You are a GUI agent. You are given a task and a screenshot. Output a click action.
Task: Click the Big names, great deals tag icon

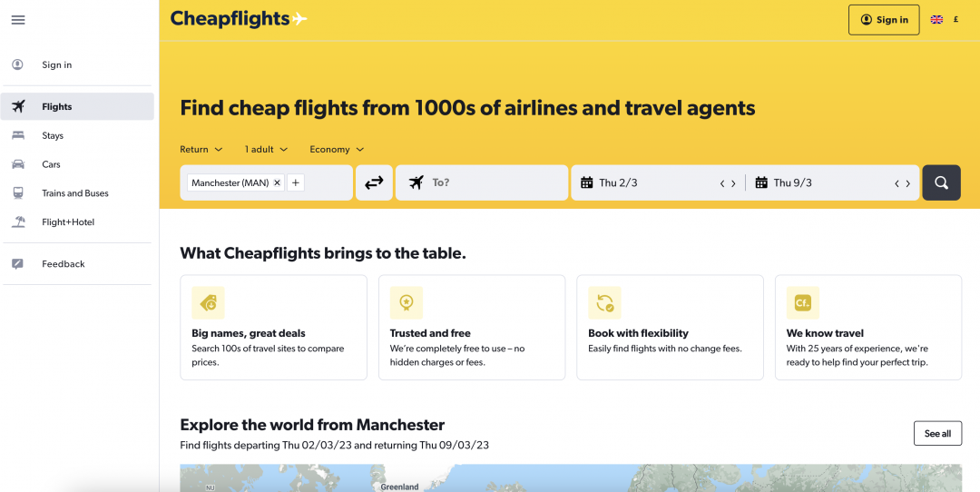point(208,303)
